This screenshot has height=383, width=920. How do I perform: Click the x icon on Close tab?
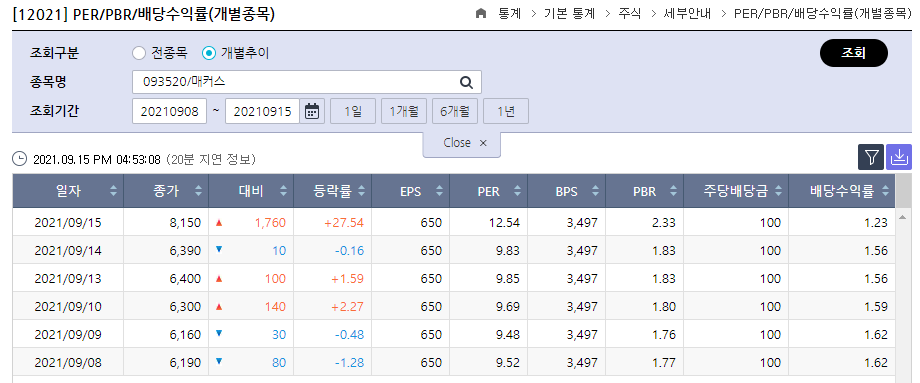483,143
